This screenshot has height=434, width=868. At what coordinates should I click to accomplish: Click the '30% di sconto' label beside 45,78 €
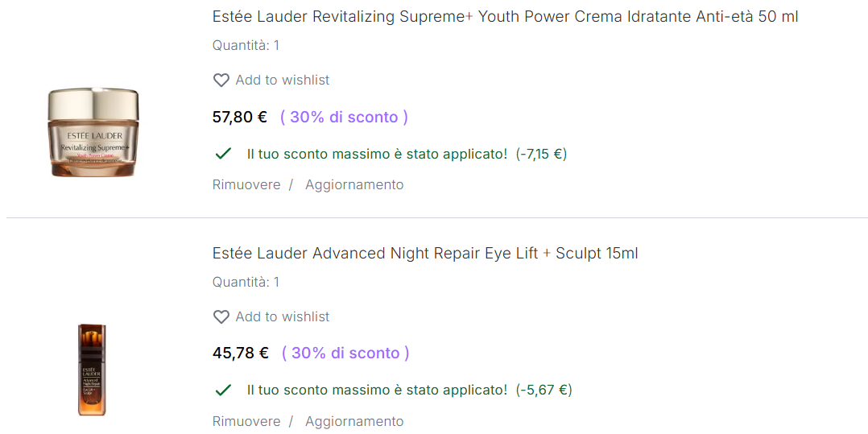point(345,353)
